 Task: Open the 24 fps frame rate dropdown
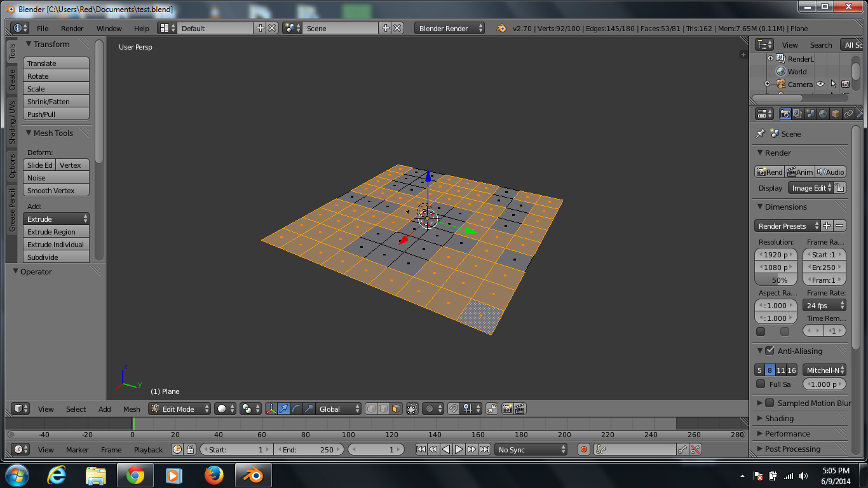coord(825,305)
